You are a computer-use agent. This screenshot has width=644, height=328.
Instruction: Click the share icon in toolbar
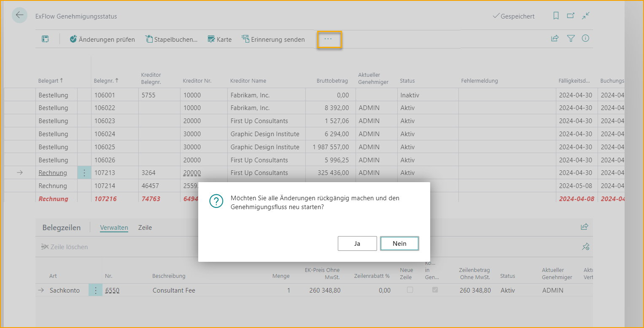[555, 39]
